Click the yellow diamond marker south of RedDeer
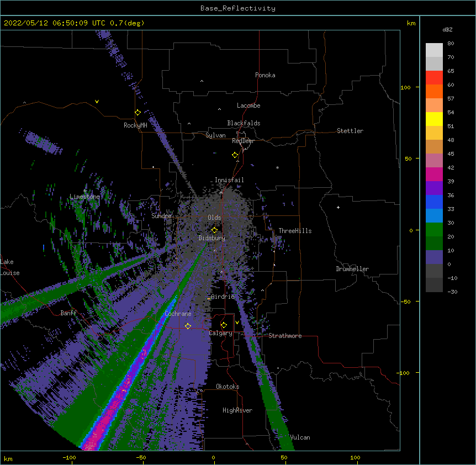The image size is (476, 465). (x=235, y=155)
